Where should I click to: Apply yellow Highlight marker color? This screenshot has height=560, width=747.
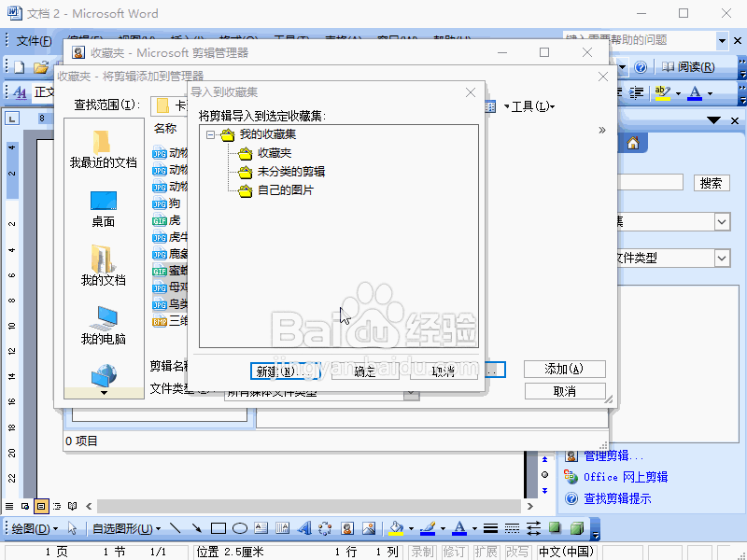(663, 92)
